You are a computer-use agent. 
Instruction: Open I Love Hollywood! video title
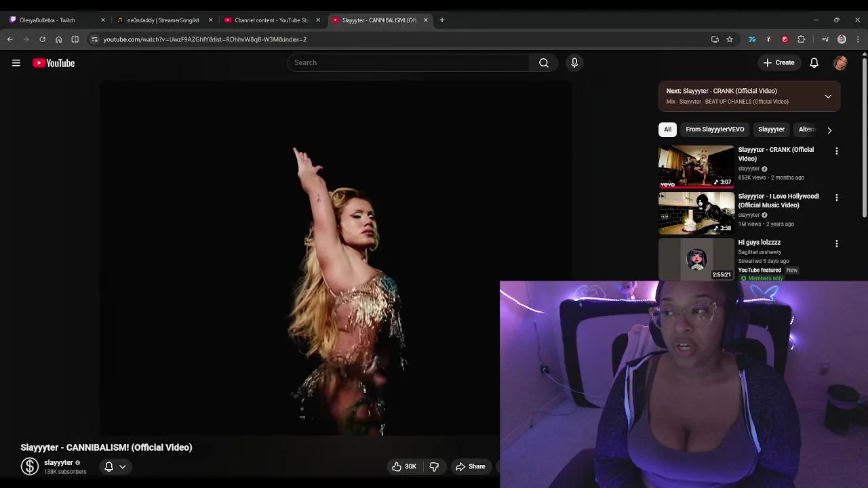[778, 201]
